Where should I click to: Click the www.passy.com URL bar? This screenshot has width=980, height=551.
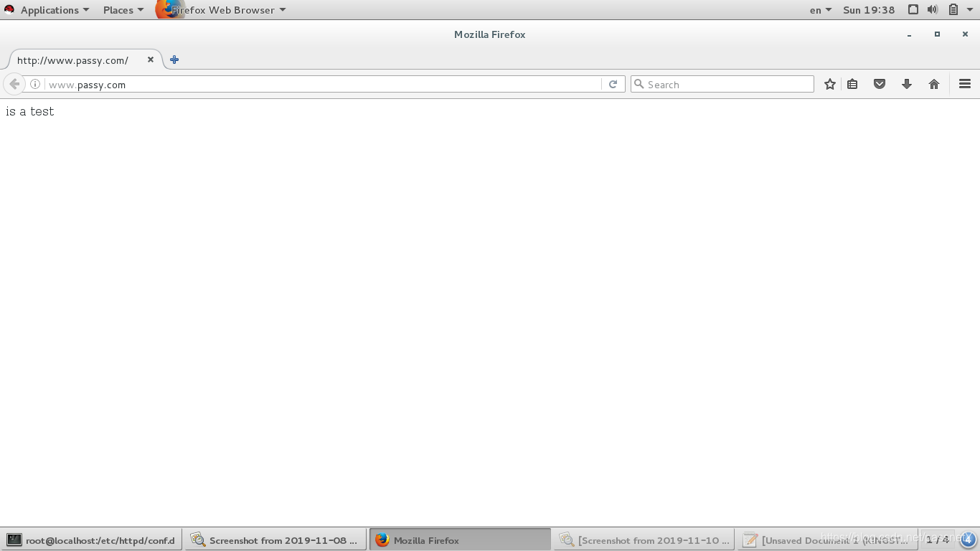323,85
